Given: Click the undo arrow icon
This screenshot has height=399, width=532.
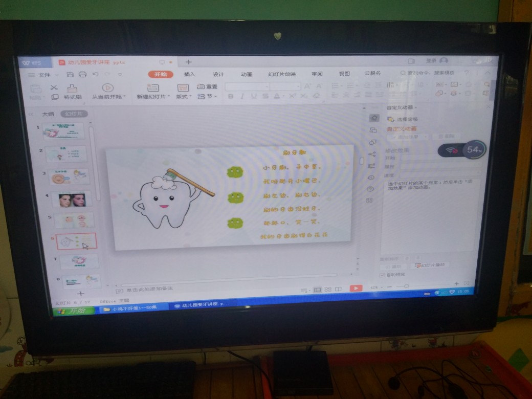Looking at the screenshot, I should [x=95, y=75].
